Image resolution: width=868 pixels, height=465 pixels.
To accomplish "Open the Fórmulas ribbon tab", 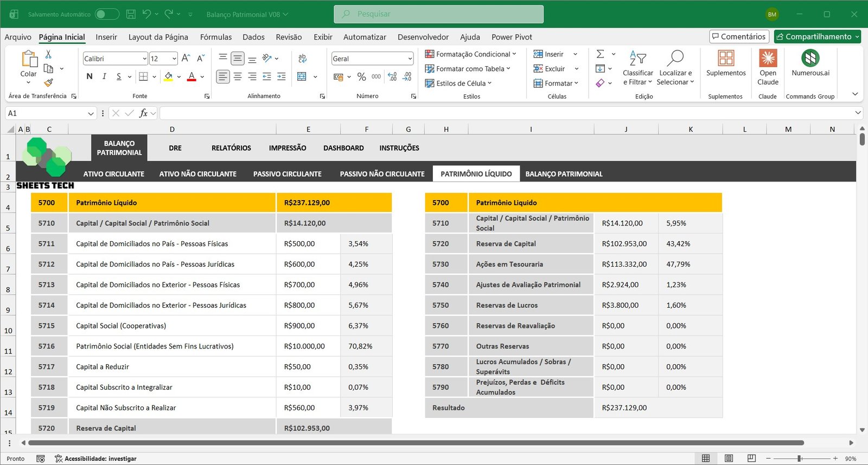I will (215, 37).
